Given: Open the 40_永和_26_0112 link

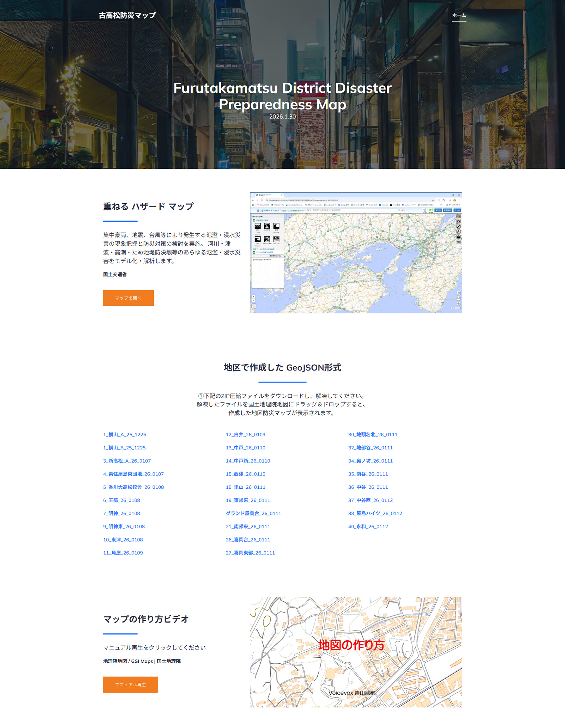Looking at the screenshot, I should [368, 526].
